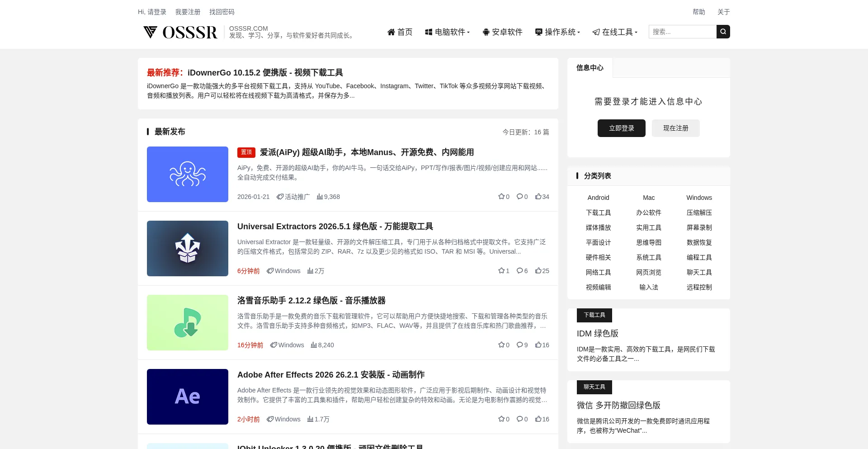Select 远程控制 category
Screen dimensions: 868x449
pos(699,287)
